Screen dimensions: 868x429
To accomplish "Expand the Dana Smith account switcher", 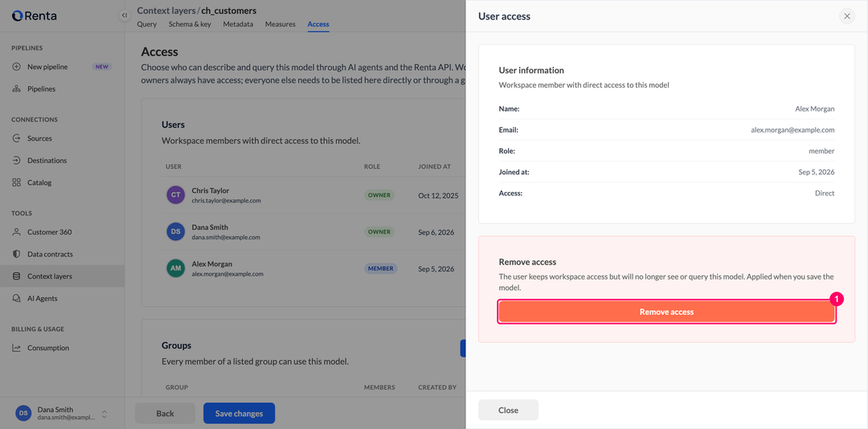I will click(104, 414).
